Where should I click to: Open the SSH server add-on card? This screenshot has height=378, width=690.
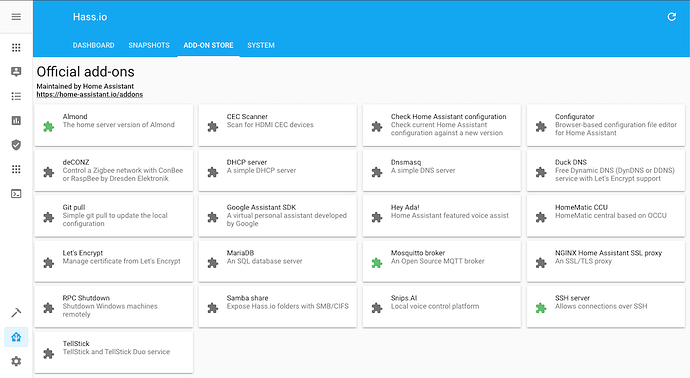pos(606,307)
